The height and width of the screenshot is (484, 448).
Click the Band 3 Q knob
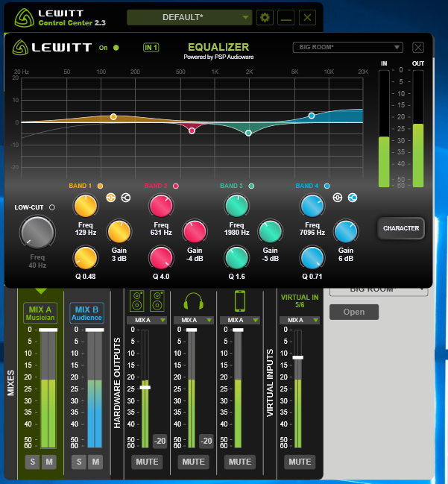[x=236, y=258]
